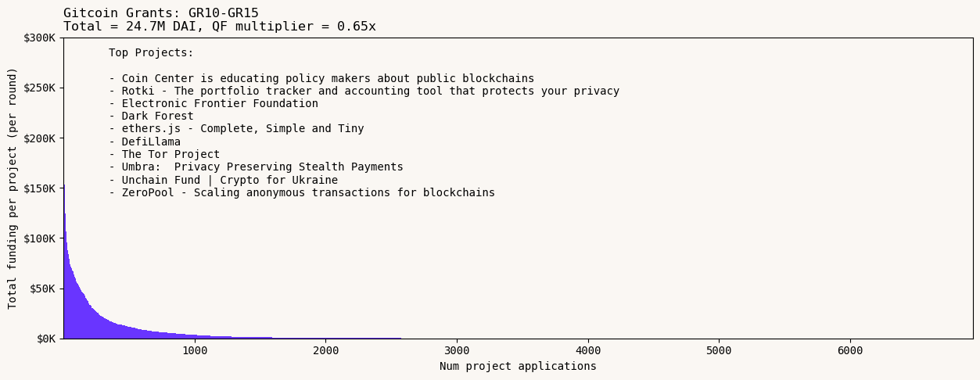Viewport: 980px width, 380px height.
Task: Click the 3000 x-axis tick label
Action: click(457, 351)
